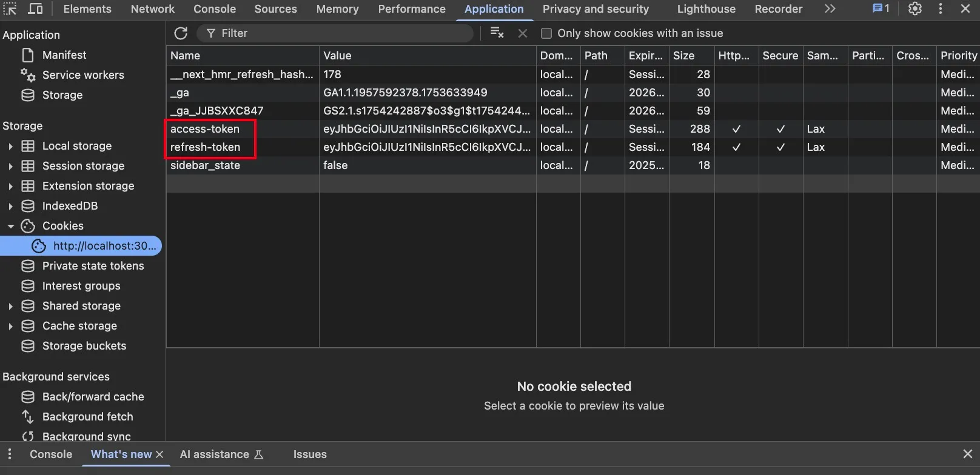
Task: Open the console messages counter badge
Action: point(881,9)
